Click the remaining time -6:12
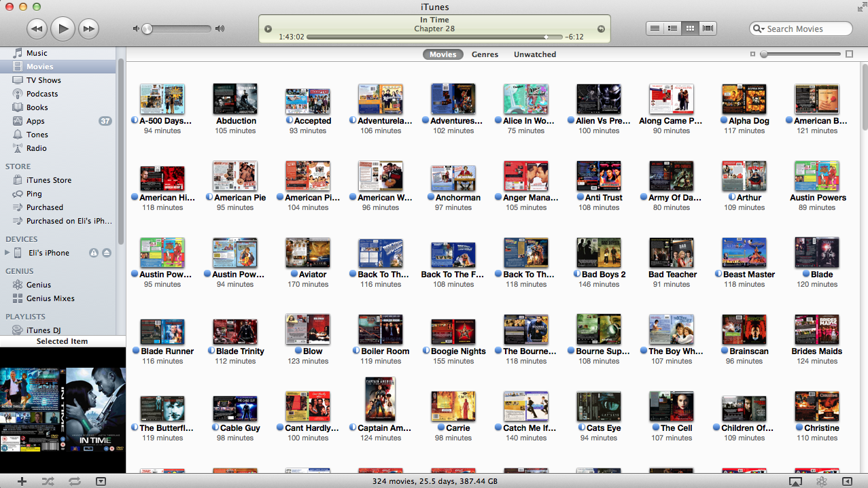 574,37
